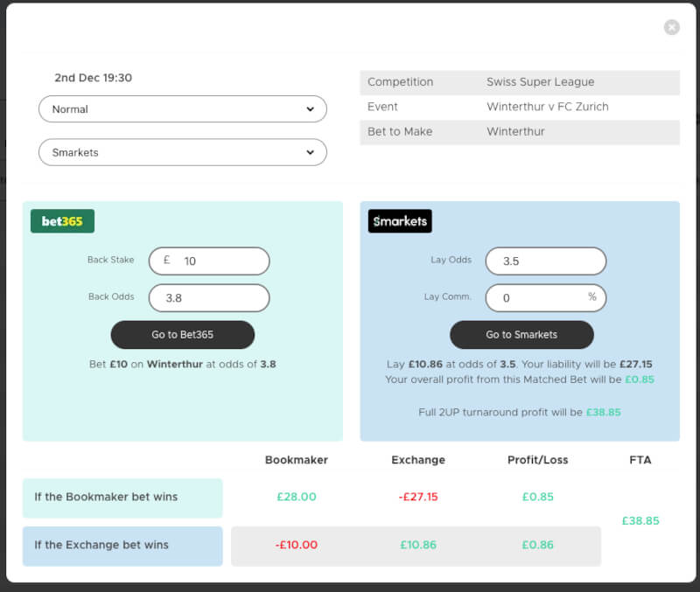This screenshot has width=700, height=592.
Task: Click the 'Competition' label
Action: coord(400,82)
